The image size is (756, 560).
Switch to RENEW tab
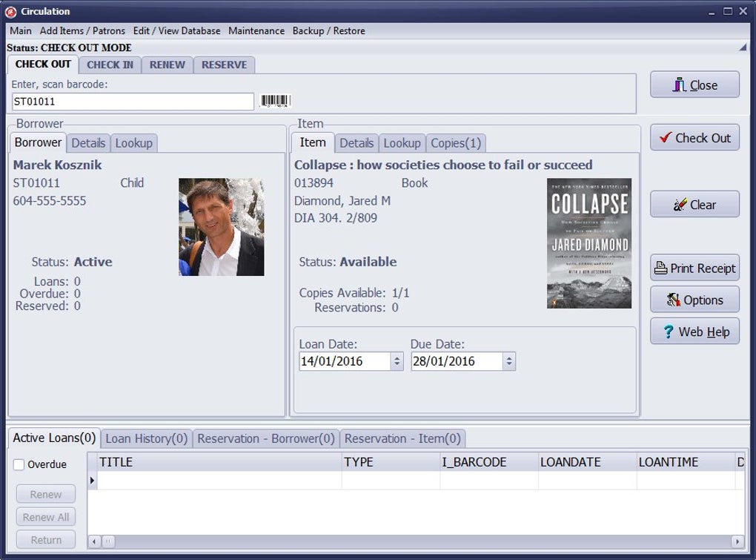point(168,65)
